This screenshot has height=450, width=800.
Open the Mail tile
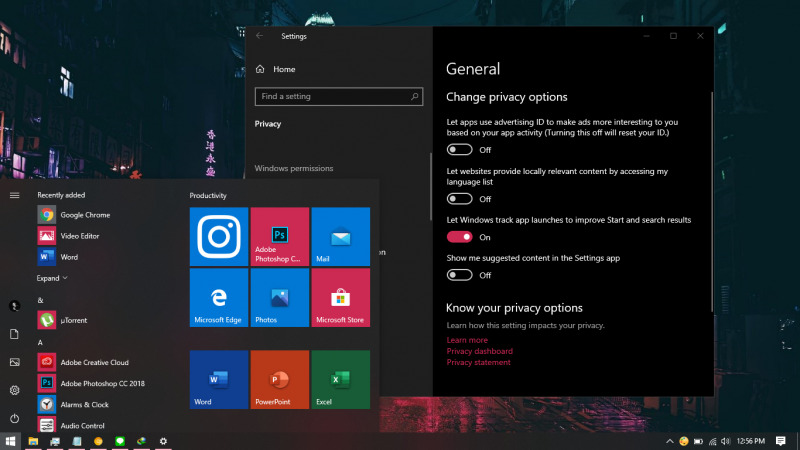[340, 237]
